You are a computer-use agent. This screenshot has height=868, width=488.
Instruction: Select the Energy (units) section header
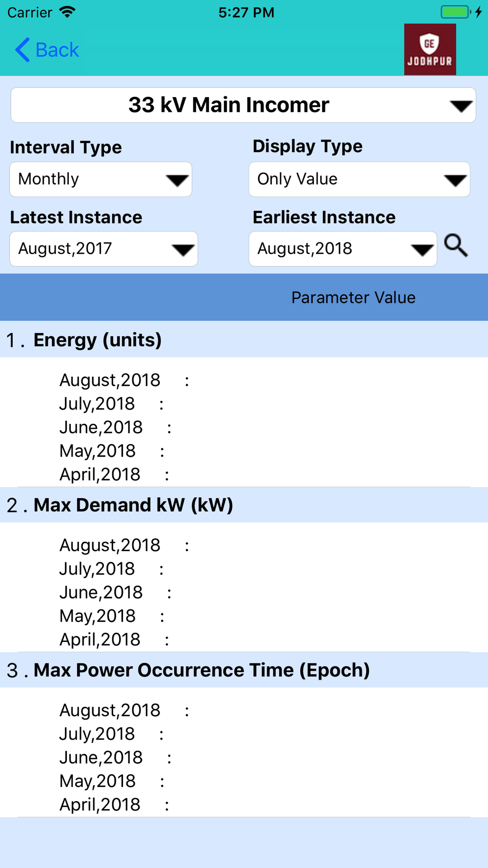244,340
